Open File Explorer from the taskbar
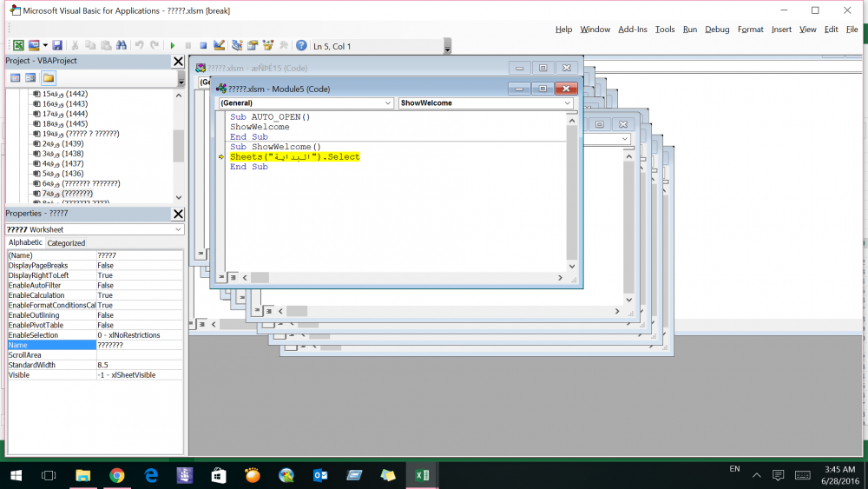This screenshot has width=868, height=489. 82,475
